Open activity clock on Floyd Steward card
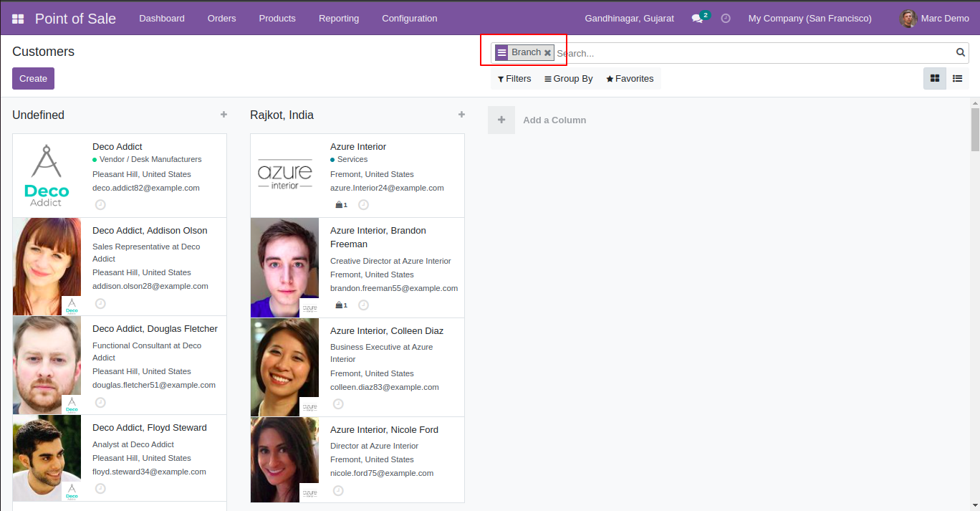Viewport: 980px width, 511px height. 100,488
